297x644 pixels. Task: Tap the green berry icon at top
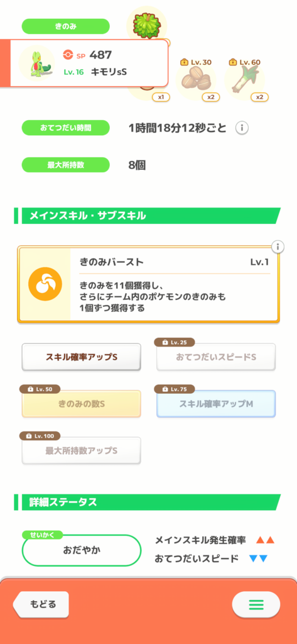pos(146,25)
